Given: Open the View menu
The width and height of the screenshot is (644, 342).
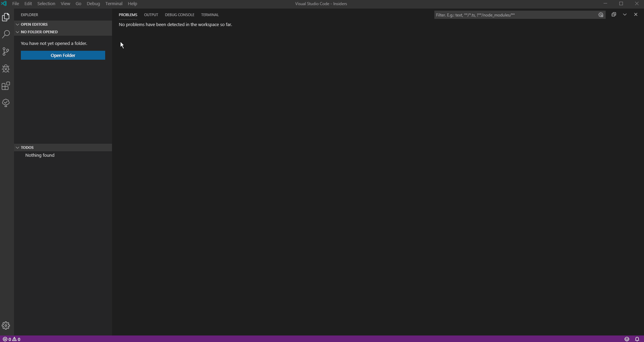Looking at the screenshot, I should pyautogui.click(x=65, y=3).
